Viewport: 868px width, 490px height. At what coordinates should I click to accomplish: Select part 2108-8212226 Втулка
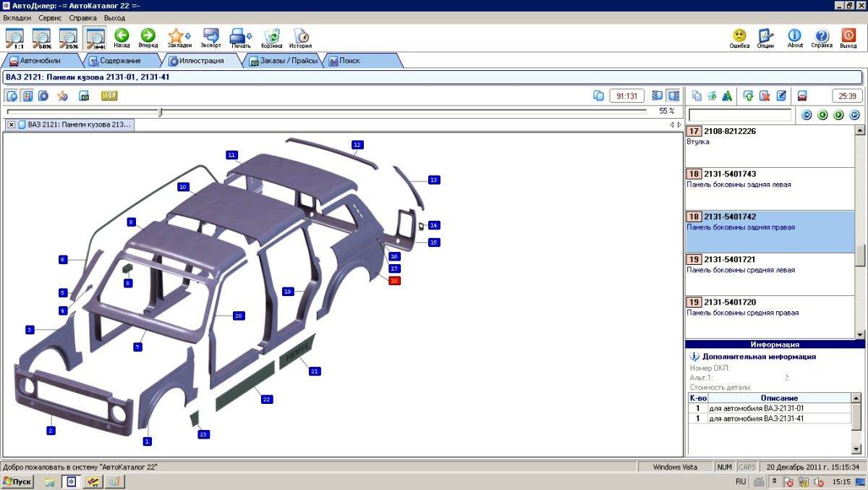(x=770, y=145)
